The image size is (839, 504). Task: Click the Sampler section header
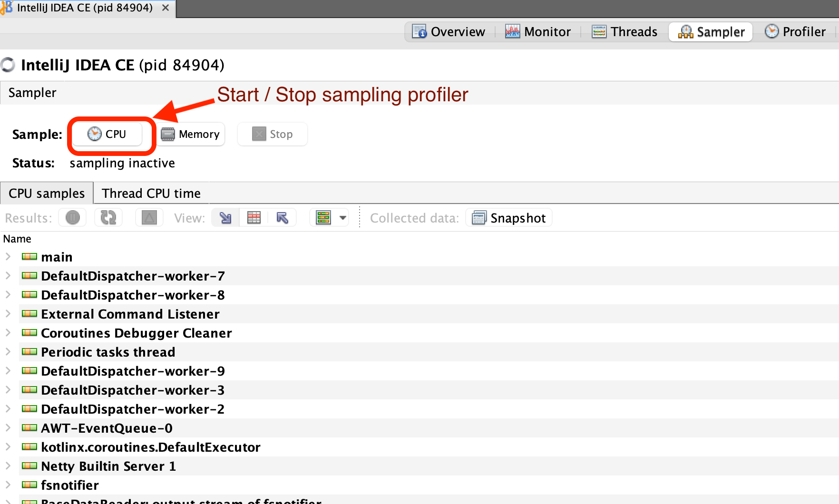click(32, 93)
